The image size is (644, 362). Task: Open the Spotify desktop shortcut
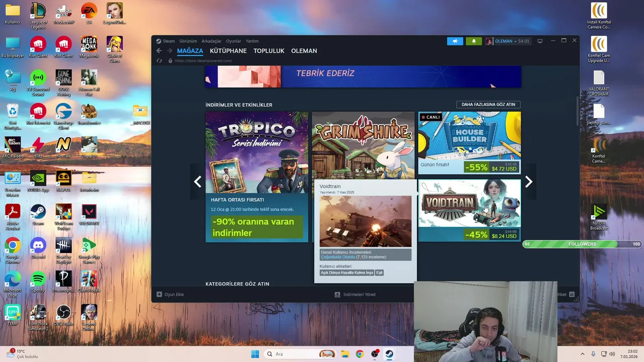pos(38,283)
